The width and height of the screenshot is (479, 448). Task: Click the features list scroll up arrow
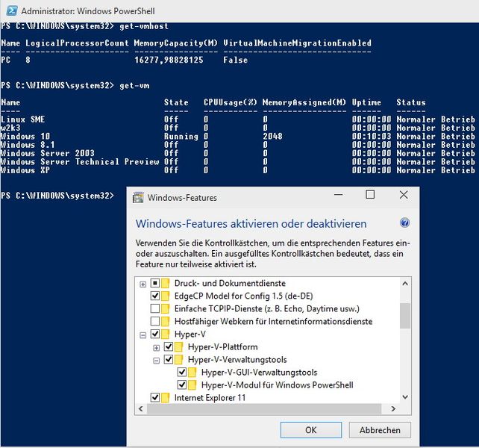[x=405, y=284]
